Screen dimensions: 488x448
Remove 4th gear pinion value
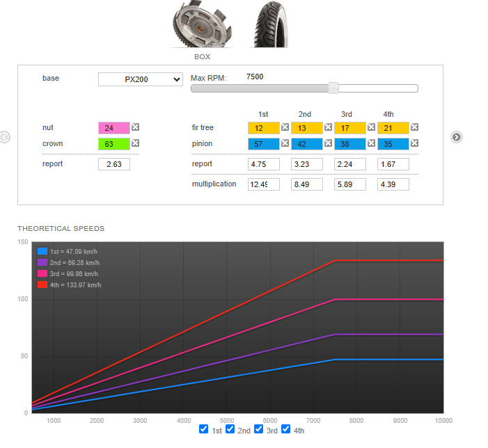pos(414,143)
